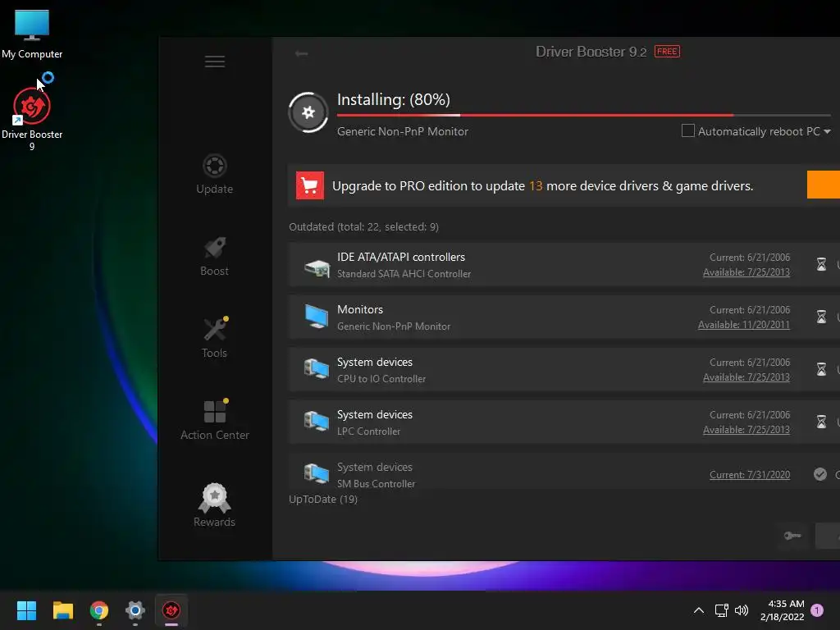
Task: Open the Action Center section
Action: pos(214,420)
